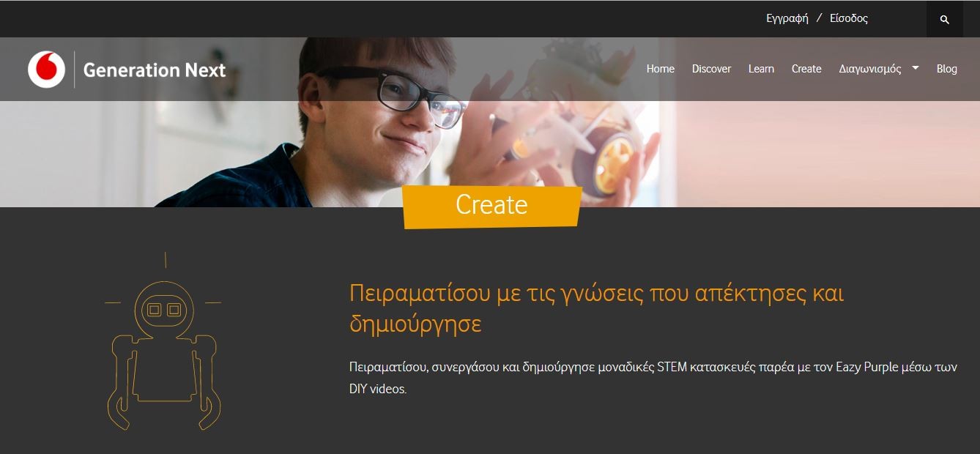
Task: Click the Generation Next site title
Action: click(x=155, y=70)
